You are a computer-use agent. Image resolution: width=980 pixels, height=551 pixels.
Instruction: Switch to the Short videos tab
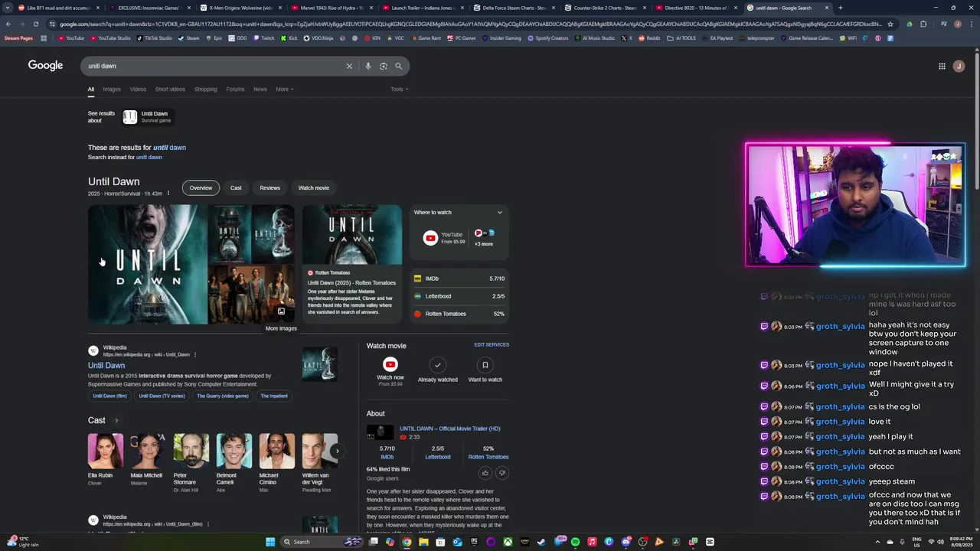point(170,90)
